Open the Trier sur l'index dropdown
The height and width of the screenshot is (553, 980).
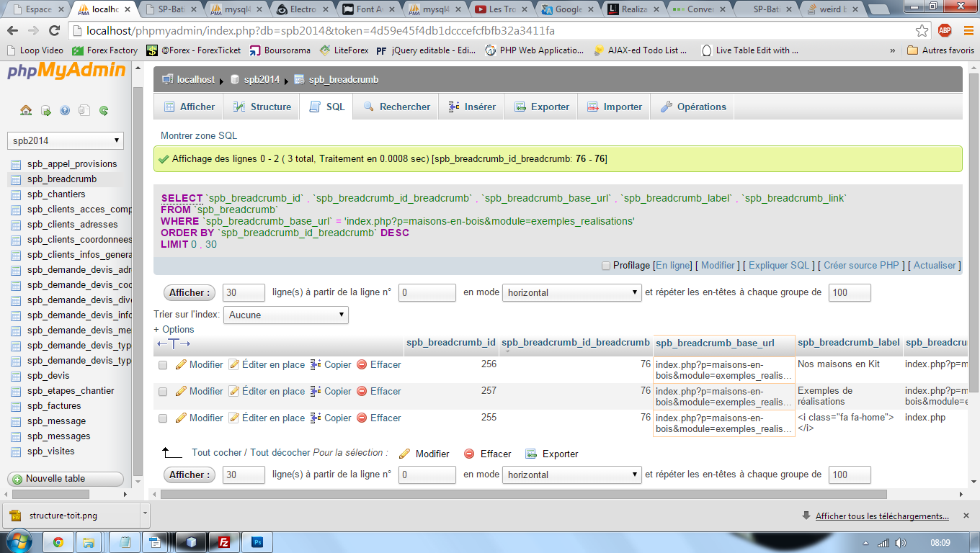tap(286, 315)
